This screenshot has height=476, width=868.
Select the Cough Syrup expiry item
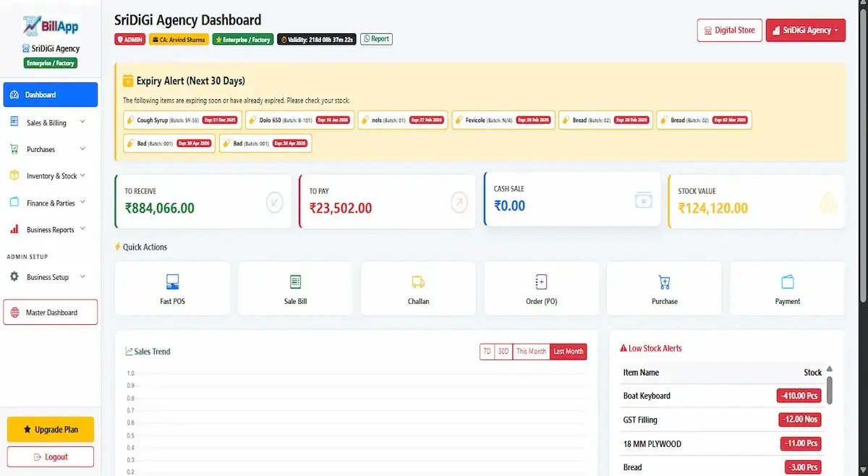pyautogui.click(x=182, y=120)
